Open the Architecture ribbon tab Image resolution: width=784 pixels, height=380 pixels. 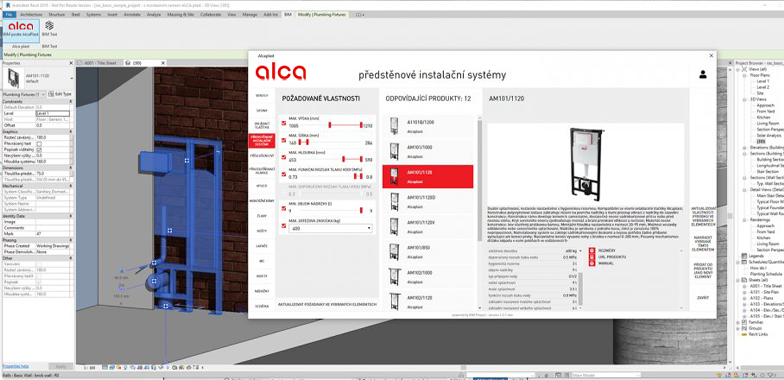(31, 14)
